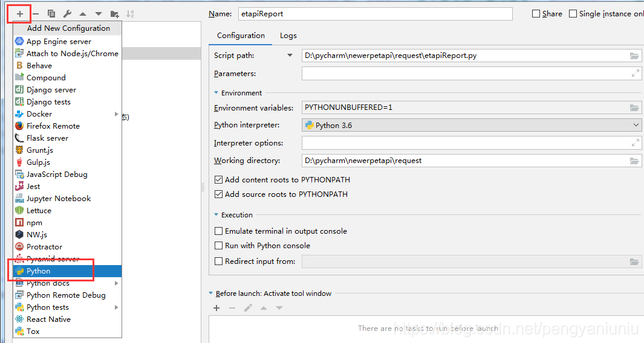Screen dimensions: 644x343
Task: Expand the Interpreter options field icon
Action: click(636, 143)
